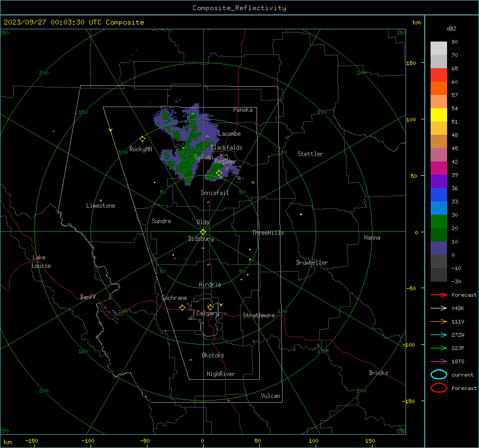Click the yellow diamond marker near Cochrane
Viewport: 479px width, 448px height.
click(182, 307)
